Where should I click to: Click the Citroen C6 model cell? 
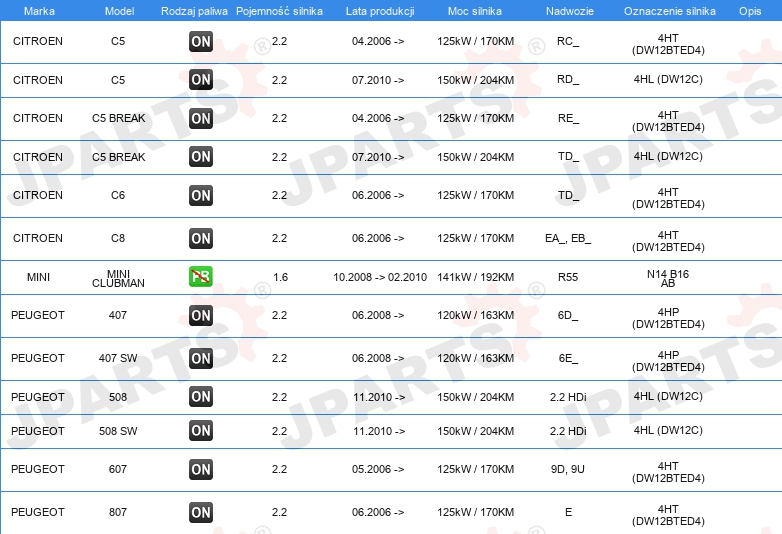pyautogui.click(x=118, y=195)
